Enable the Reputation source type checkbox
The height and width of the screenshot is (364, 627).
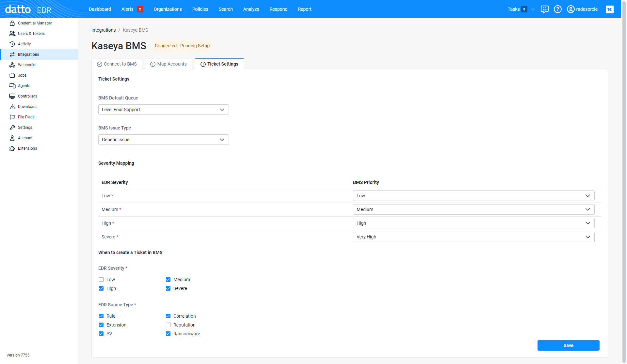tap(168, 325)
